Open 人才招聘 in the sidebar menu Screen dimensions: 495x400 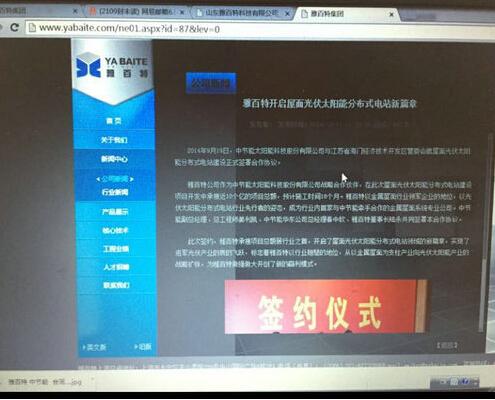116,267
